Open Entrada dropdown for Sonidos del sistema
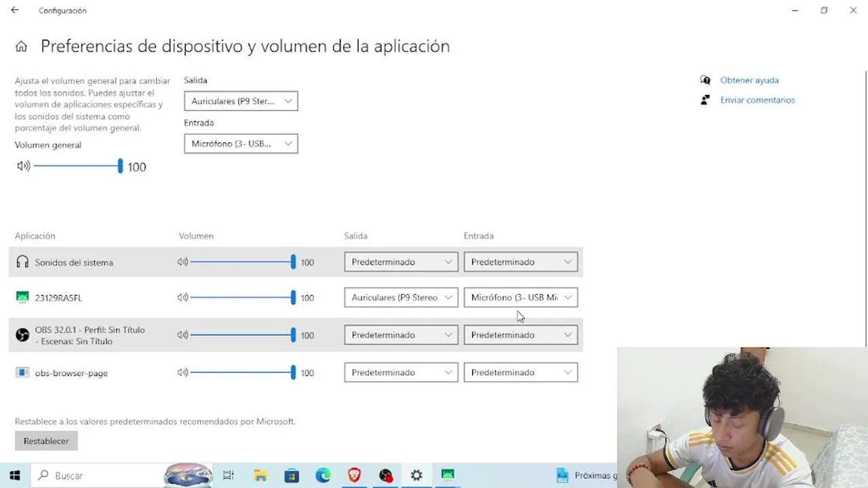 point(521,262)
